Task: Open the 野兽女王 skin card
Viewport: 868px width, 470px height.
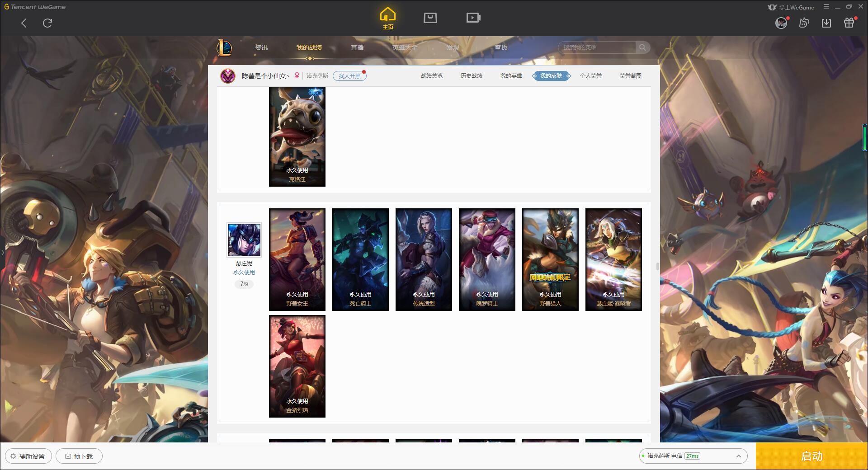Action: [x=297, y=259]
